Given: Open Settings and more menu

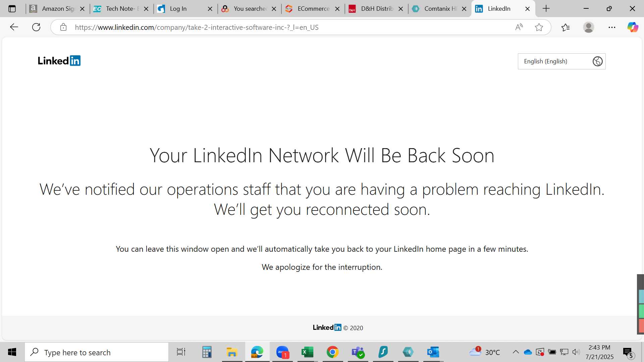Looking at the screenshot, I should [612, 27].
